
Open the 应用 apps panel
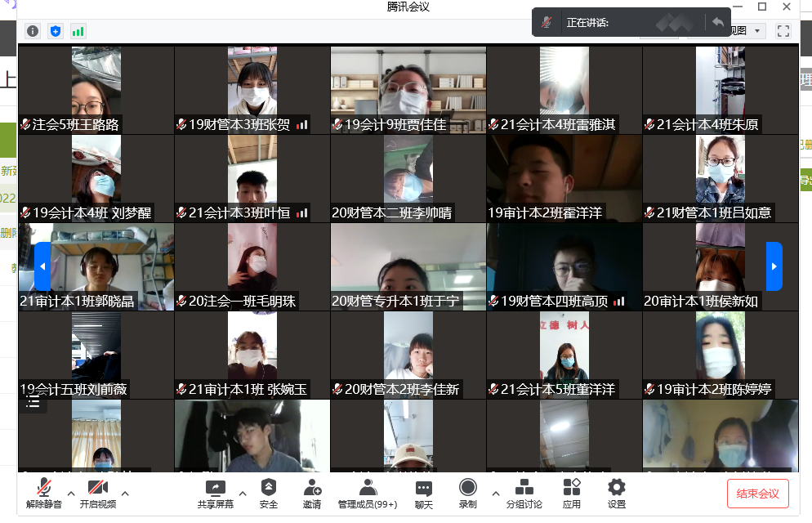coord(572,494)
